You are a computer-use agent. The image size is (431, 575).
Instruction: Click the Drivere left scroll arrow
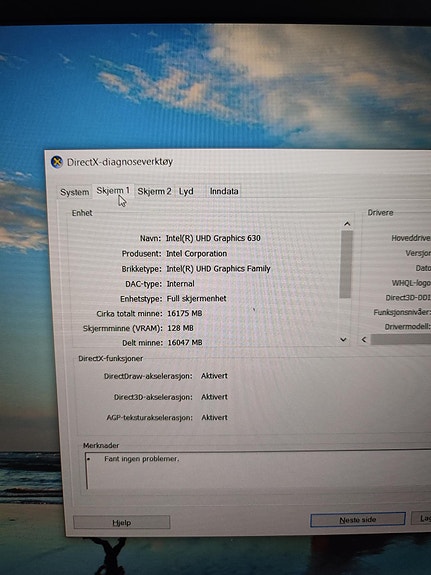[364, 340]
